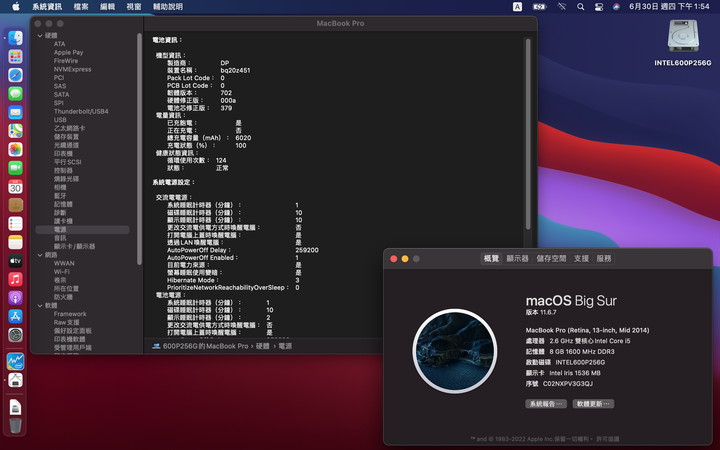The height and width of the screenshot is (450, 720).
Task: Open Notes from the Dock
Action: click(15, 242)
